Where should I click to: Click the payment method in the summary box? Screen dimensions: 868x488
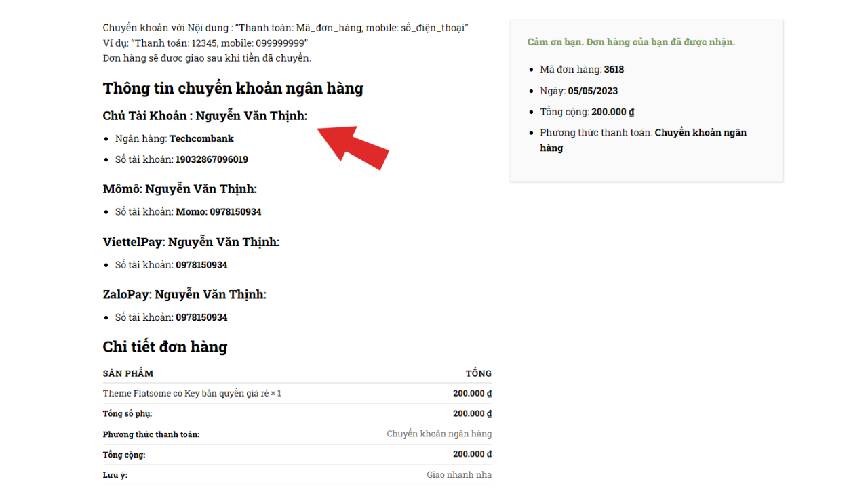coord(700,133)
